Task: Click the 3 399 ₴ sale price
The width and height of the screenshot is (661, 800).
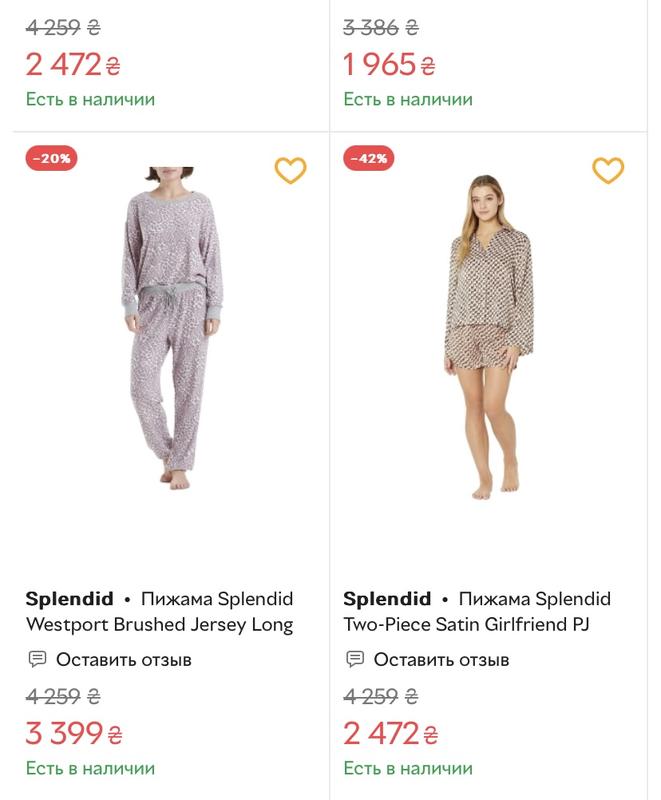Action: coord(74,733)
